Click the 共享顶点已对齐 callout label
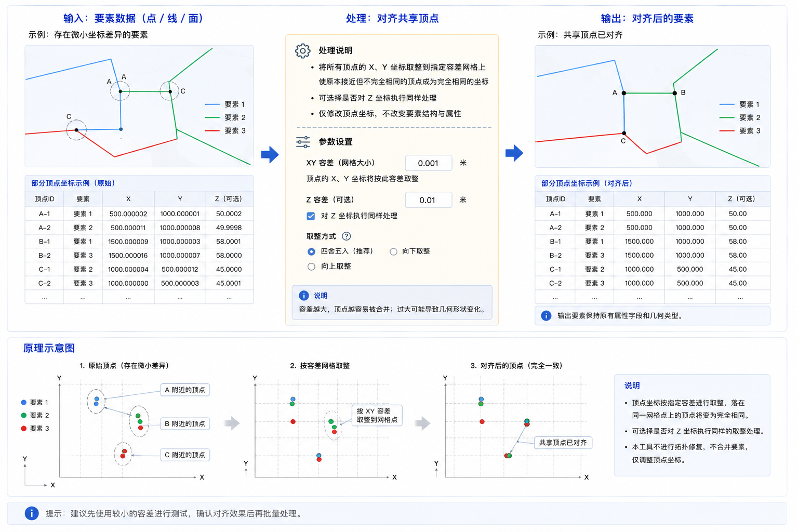 tap(563, 443)
